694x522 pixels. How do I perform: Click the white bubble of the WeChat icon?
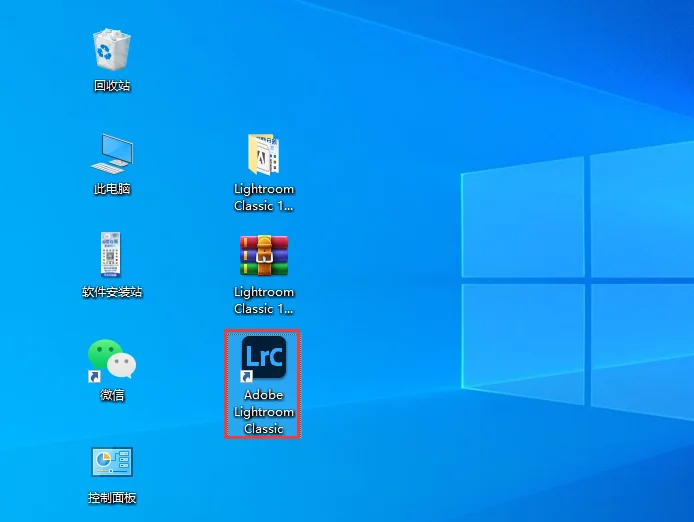[122, 365]
